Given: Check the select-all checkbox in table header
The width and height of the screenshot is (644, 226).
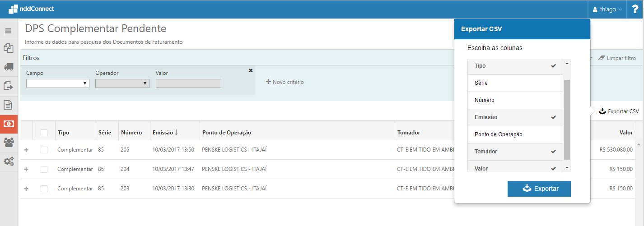Looking at the screenshot, I should pos(44,133).
